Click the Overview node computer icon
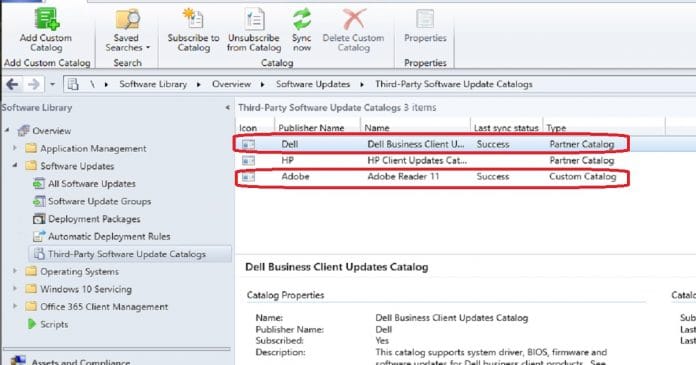The width and height of the screenshot is (696, 365). pos(23,131)
